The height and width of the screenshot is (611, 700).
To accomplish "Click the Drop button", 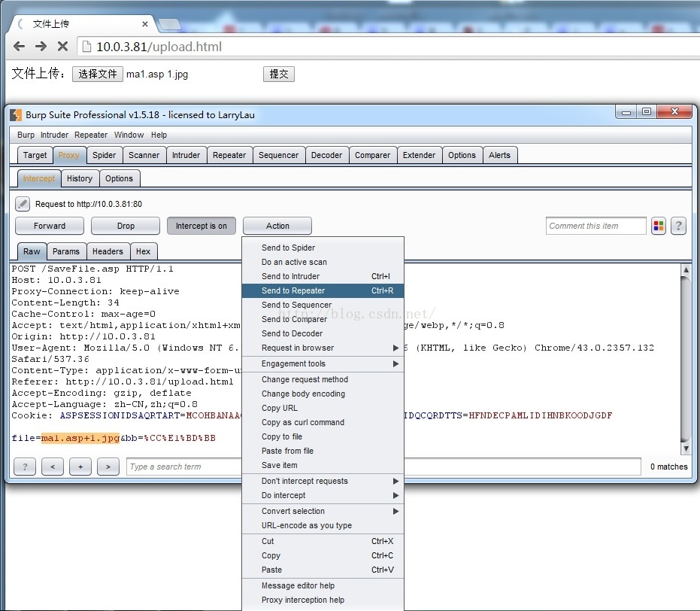I will [x=126, y=226].
